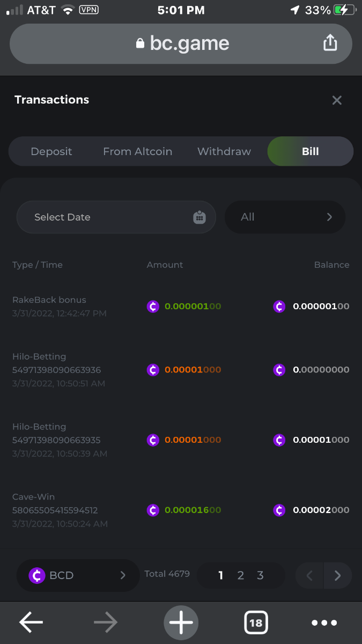Open the browser three-dots menu

(x=324, y=623)
